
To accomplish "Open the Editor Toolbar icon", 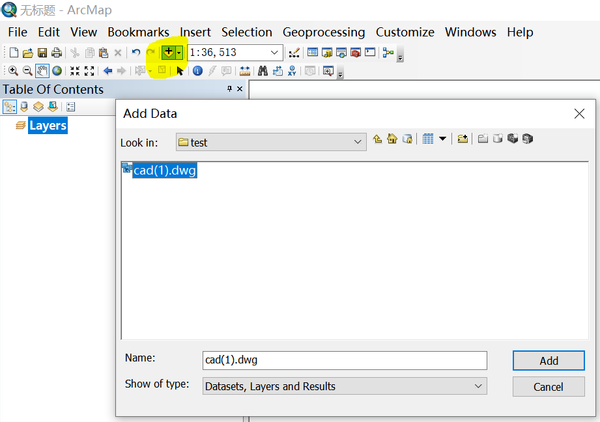I will pyautogui.click(x=294, y=52).
